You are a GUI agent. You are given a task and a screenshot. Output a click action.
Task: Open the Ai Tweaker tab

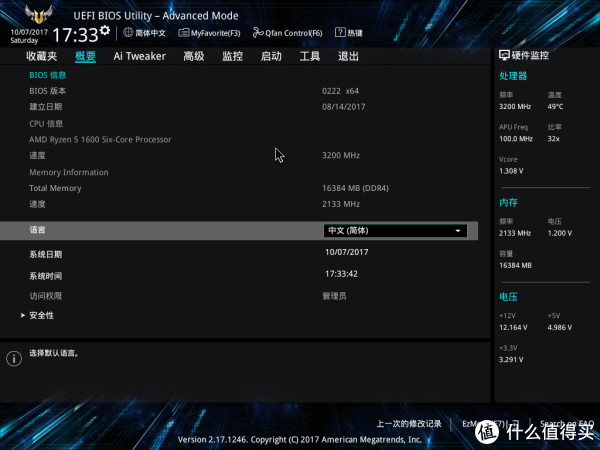coord(140,56)
